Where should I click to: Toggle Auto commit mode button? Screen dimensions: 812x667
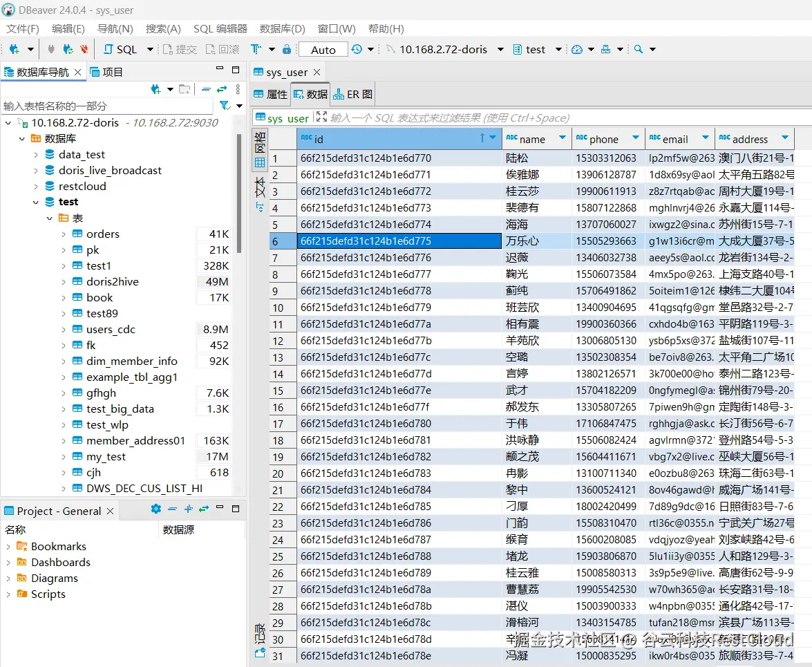click(323, 50)
